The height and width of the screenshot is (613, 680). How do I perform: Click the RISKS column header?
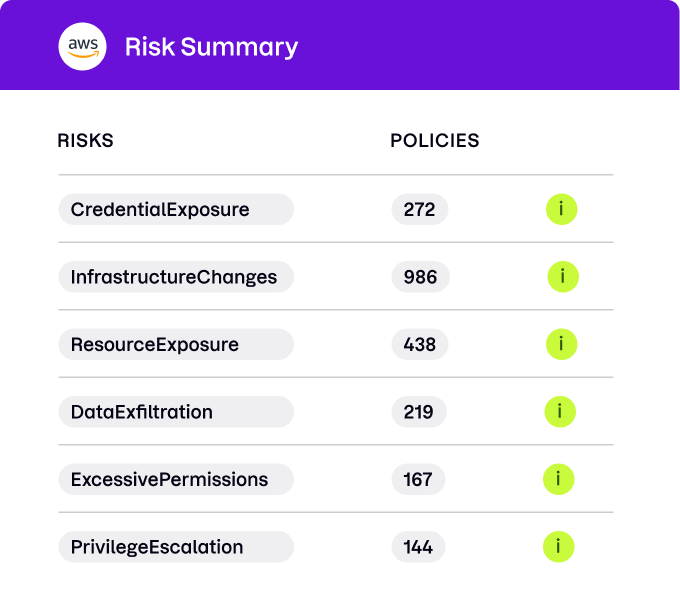tap(86, 141)
